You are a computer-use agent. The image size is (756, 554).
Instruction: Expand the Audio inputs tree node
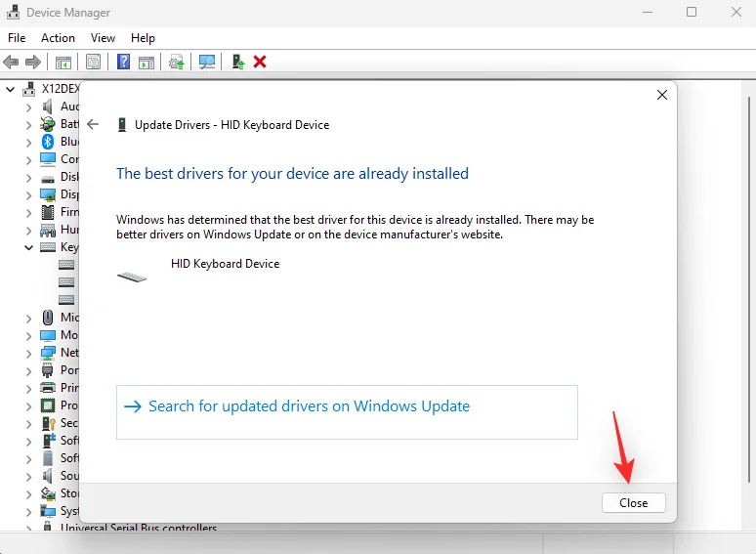28,107
